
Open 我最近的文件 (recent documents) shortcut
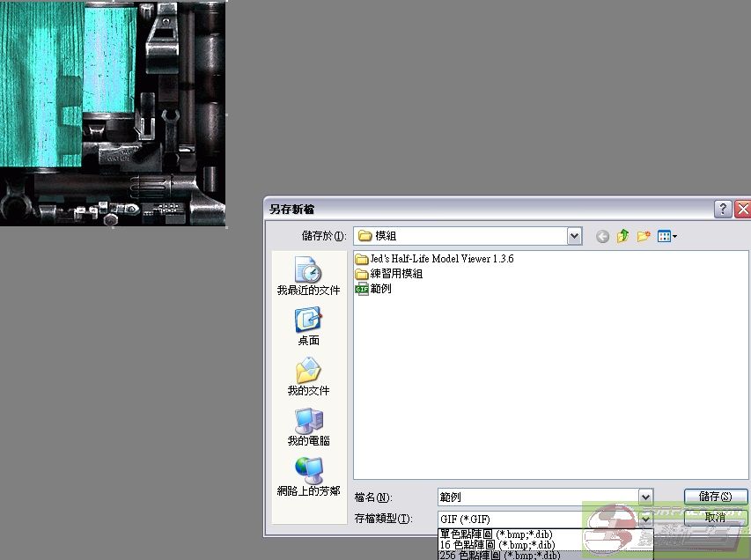point(308,276)
